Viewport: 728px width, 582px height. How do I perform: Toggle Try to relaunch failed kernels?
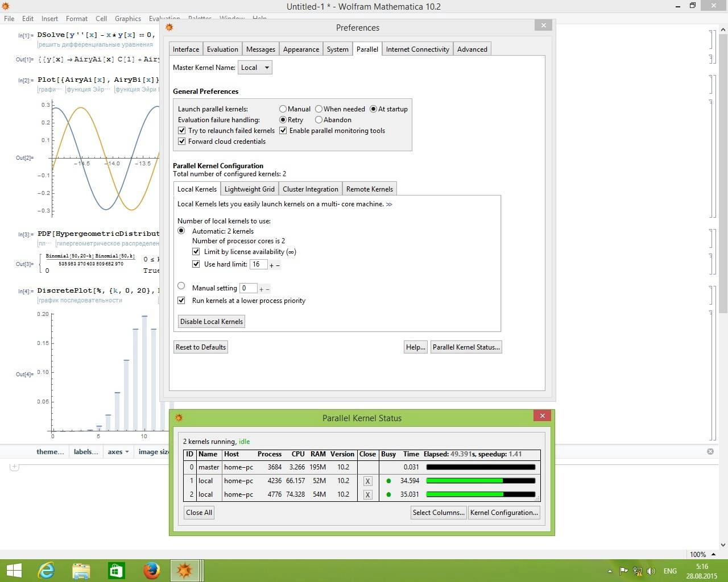[181, 131]
